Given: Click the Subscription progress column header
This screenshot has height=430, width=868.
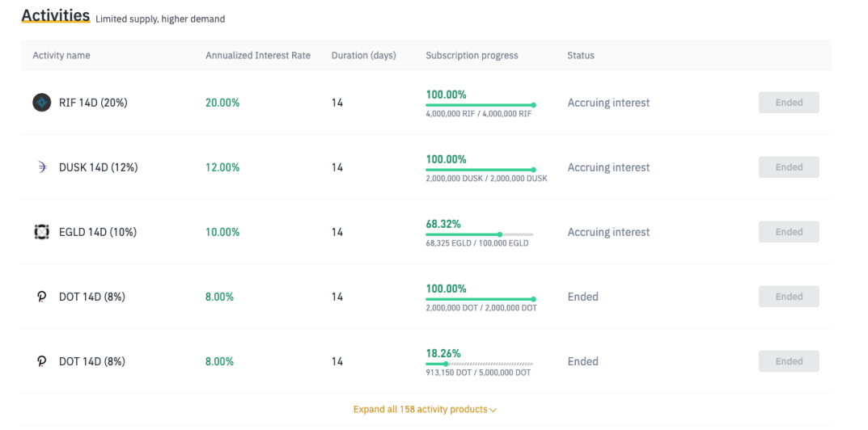Looking at the screenshot, I should coord(472,55).
